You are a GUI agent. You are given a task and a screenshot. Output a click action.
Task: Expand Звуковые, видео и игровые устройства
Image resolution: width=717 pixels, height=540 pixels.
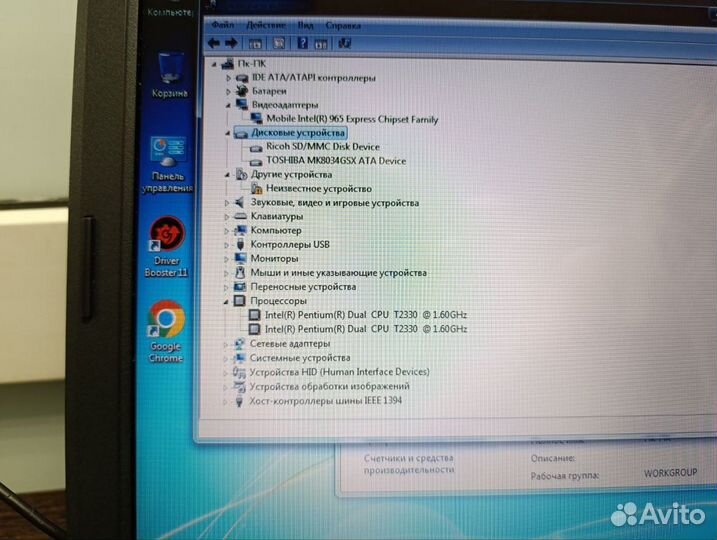pyautogui.click(x=227, y=203)
